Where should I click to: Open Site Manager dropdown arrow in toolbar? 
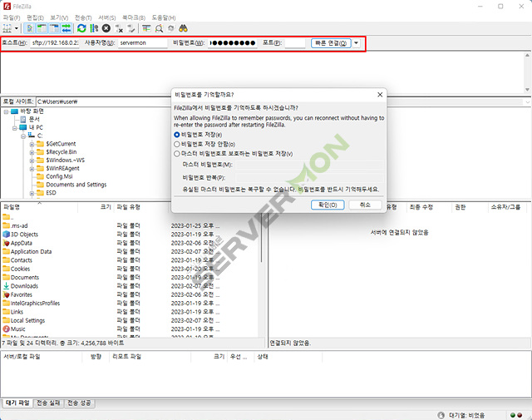point(16,28)
